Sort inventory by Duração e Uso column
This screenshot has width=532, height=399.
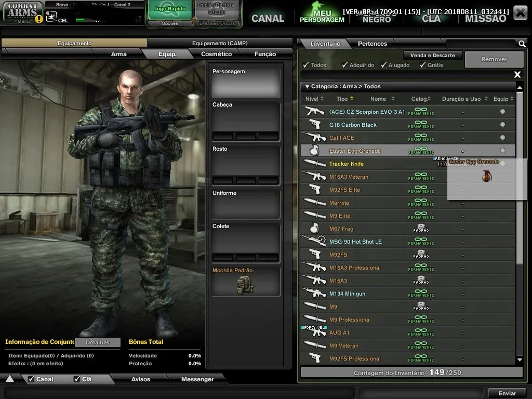pos(465,99)
